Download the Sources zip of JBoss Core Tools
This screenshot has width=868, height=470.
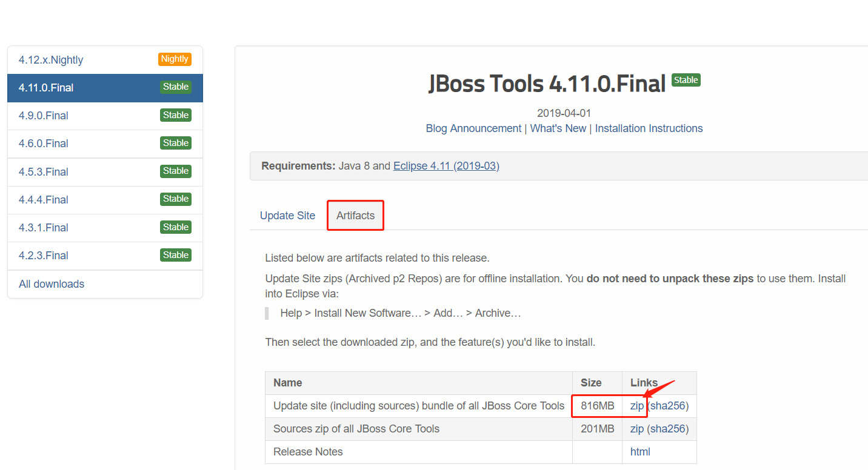[637, 429]
